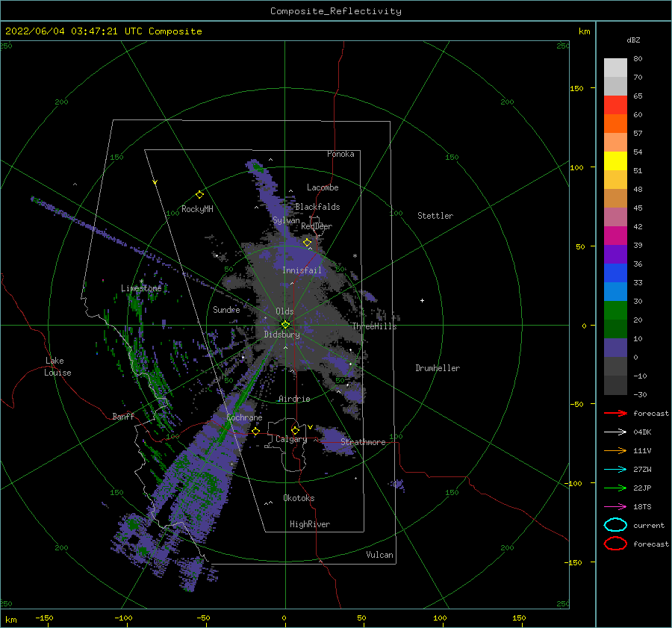Viewport: 672px width, 628px height.
Task: Click the 80 dBZ white color swatch
Action: click(615, 67)
